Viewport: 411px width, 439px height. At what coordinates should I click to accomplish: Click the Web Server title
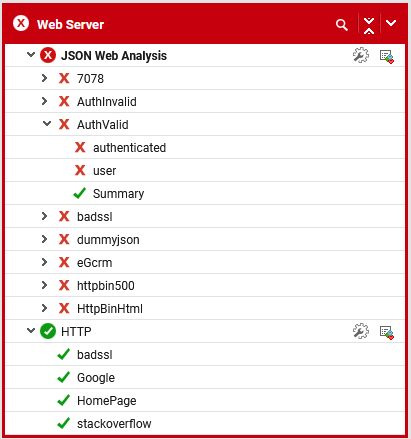tap(70, 25)
